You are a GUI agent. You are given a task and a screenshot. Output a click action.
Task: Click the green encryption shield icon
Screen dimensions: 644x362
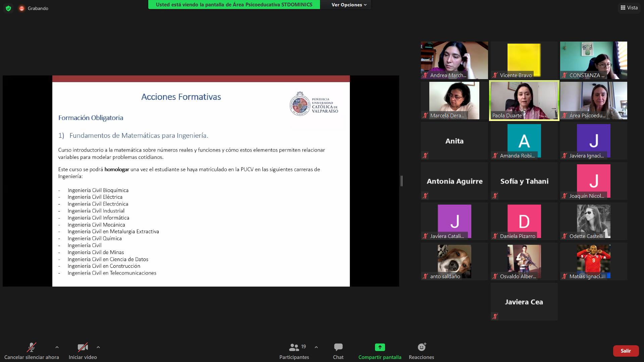pos(8,8)
